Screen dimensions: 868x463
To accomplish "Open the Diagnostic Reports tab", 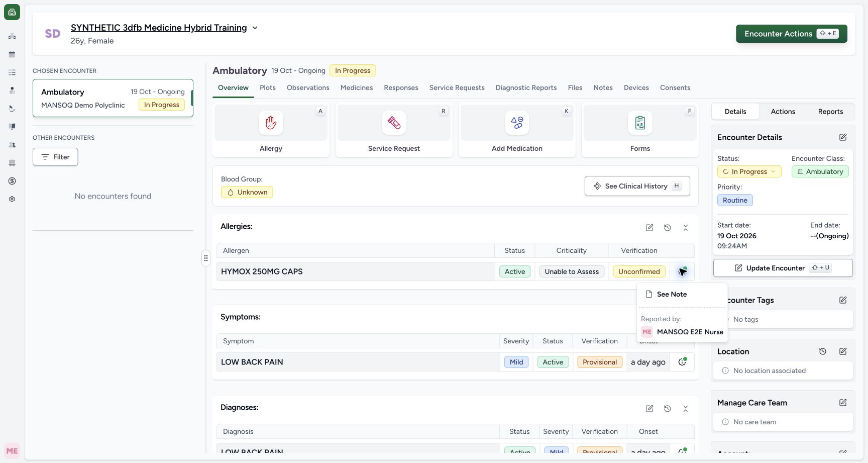I will [x=526, y=87].
